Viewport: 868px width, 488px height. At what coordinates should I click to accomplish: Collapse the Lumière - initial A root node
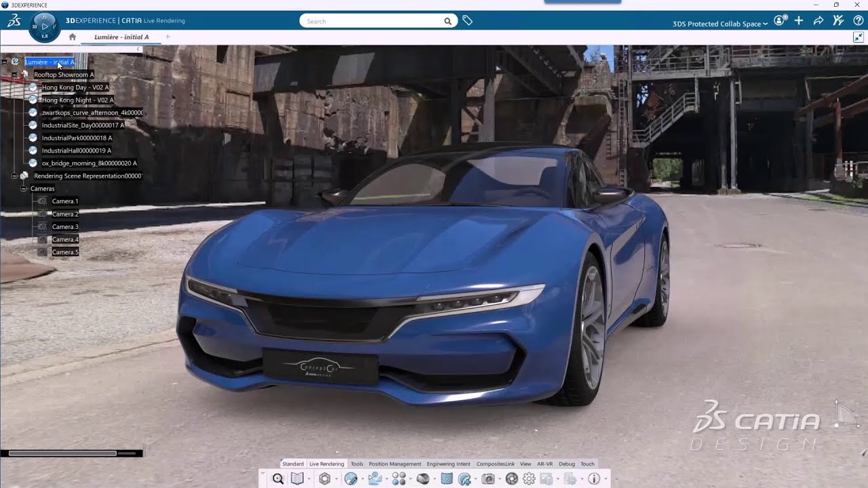[5, 62]
